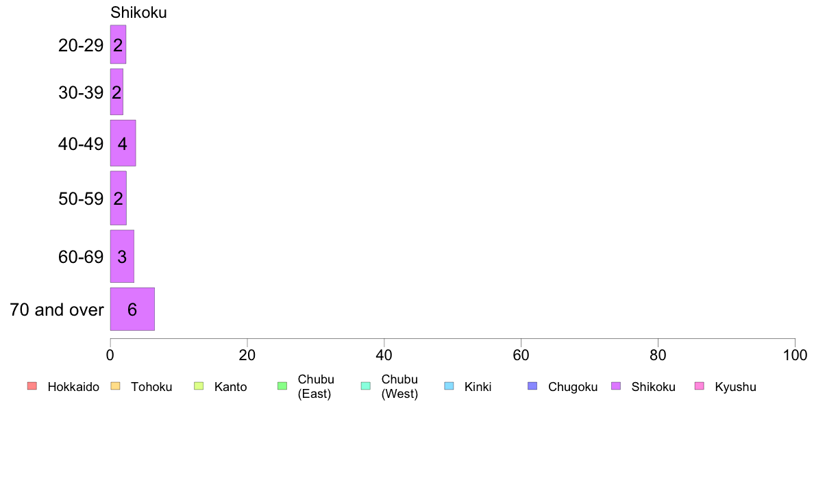The width and height of the screenshot is (814, 504).
Task: Click the Shikoku chart title
Action: click(138, 12)
